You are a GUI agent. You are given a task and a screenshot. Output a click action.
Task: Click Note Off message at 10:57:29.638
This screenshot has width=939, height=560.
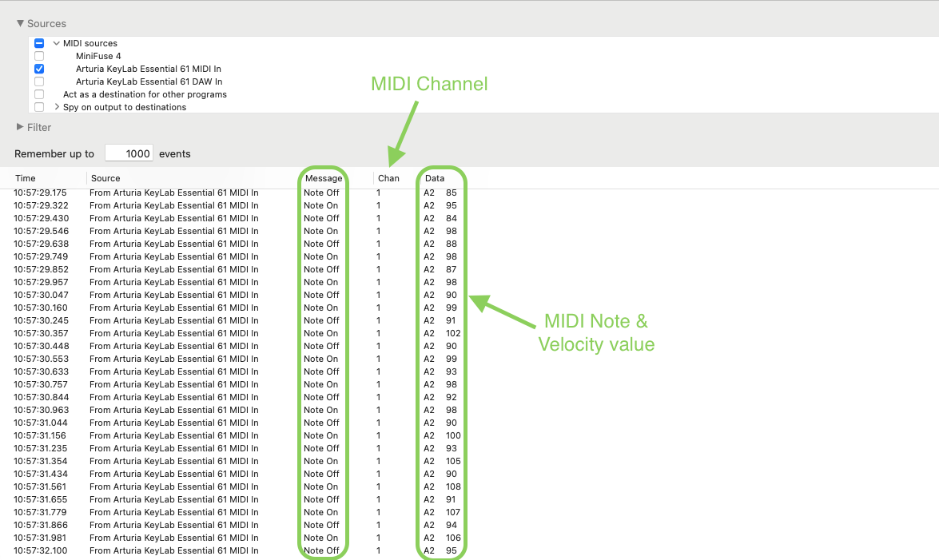(x=321, y=244)
